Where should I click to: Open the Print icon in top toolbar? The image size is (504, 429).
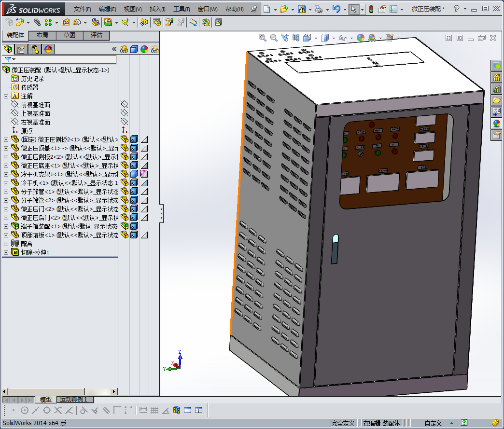click(x=318, y=9)
